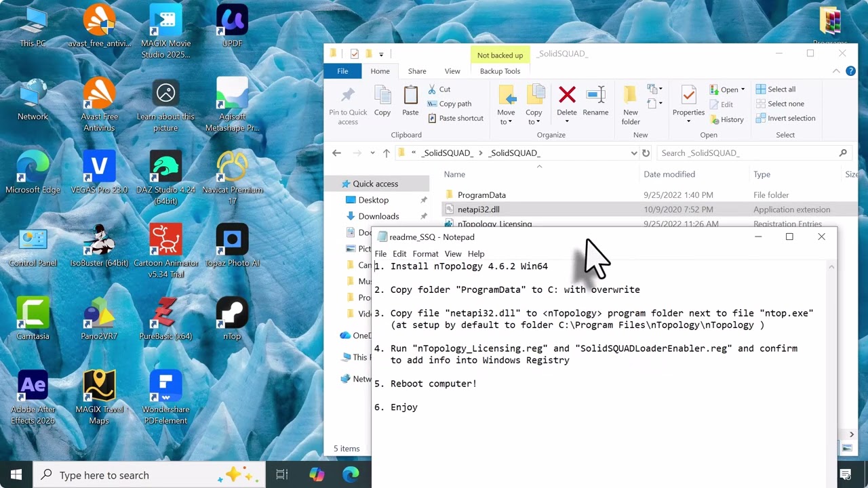868x488 pixels.
Task: Click Select all in ribbon
Action: click(x=775, y=89)
